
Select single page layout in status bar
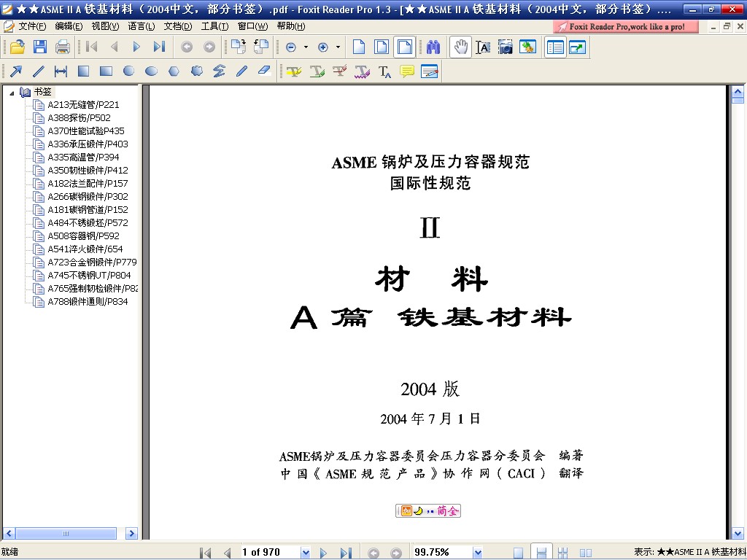519,553
